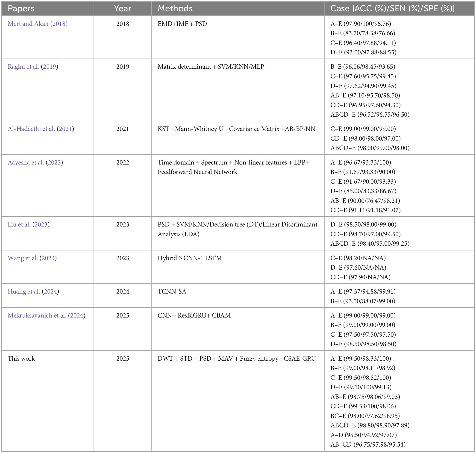The width and height of the screenshot is (476, 453).
Task: Open the Mert and Akan citation link
Action: 28,24
